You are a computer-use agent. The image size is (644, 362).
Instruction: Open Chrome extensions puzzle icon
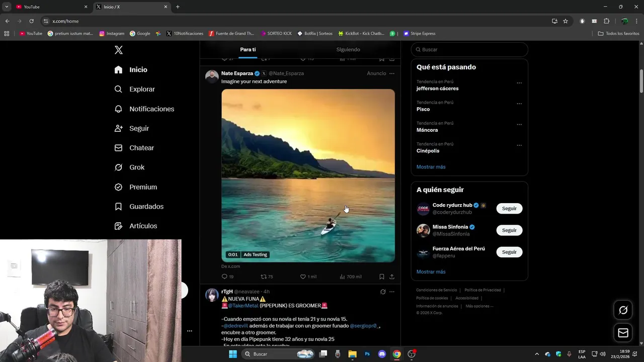tap(606, 21)
